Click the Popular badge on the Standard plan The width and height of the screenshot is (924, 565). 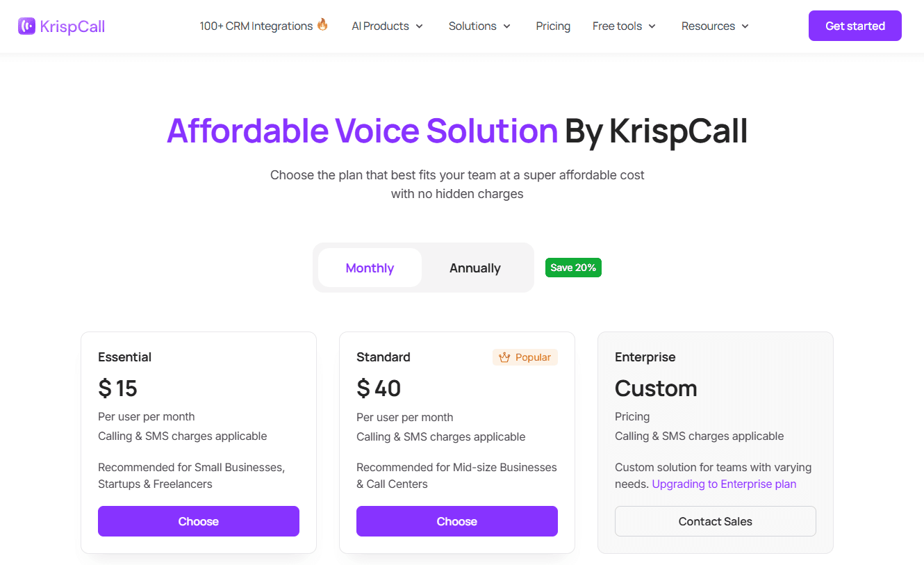coord(525,357)
